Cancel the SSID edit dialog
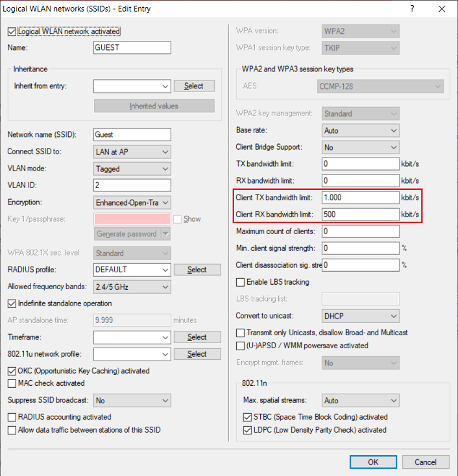Image resolution: width=458 pixels, height=476 pixels. (426, 462)
